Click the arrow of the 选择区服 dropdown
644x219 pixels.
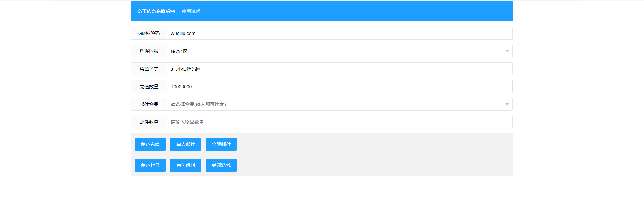[507, 51]
